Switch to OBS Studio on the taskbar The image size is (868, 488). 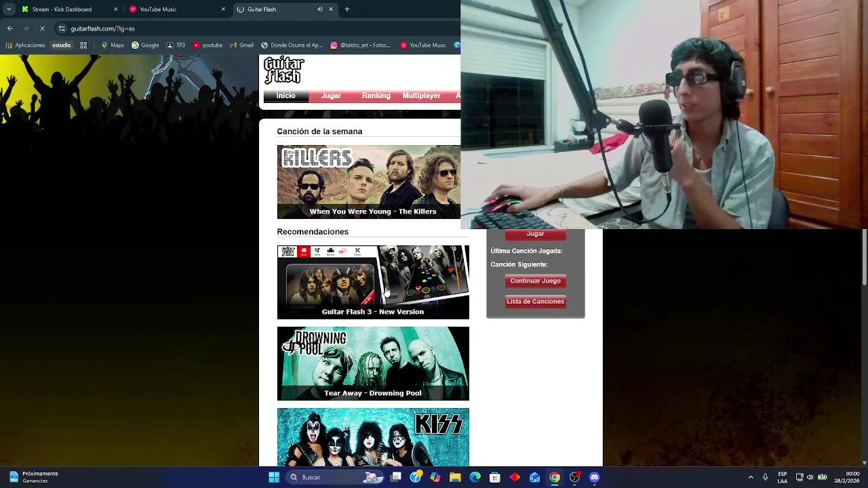(x=574, y=477)
